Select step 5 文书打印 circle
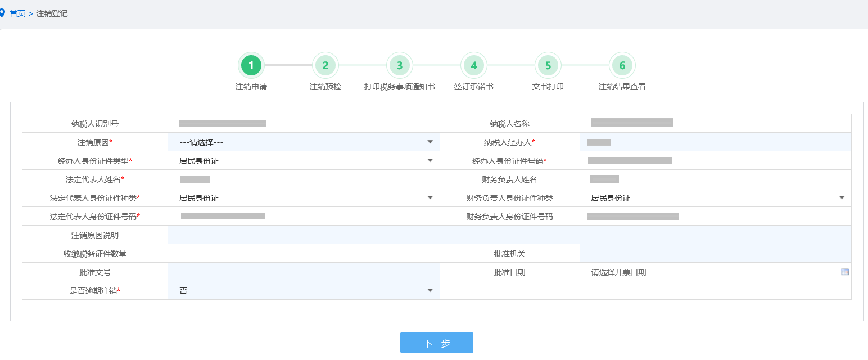 click(548, 66)
